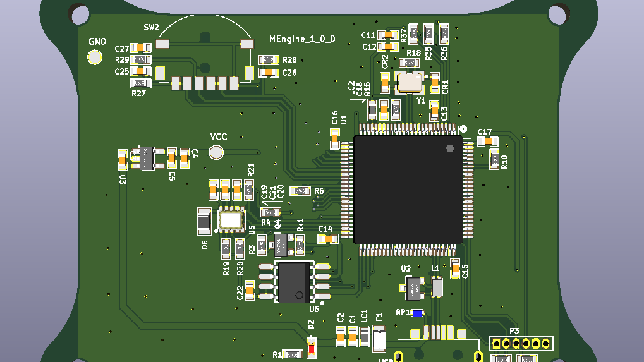Click the U6 eight-pin black IC
The width and height of the screenshot is (644, 362).
tap(294, 282)
